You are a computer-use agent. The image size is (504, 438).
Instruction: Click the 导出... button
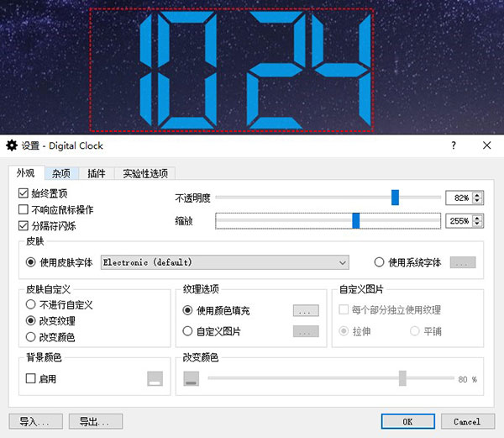pos(96,421)
